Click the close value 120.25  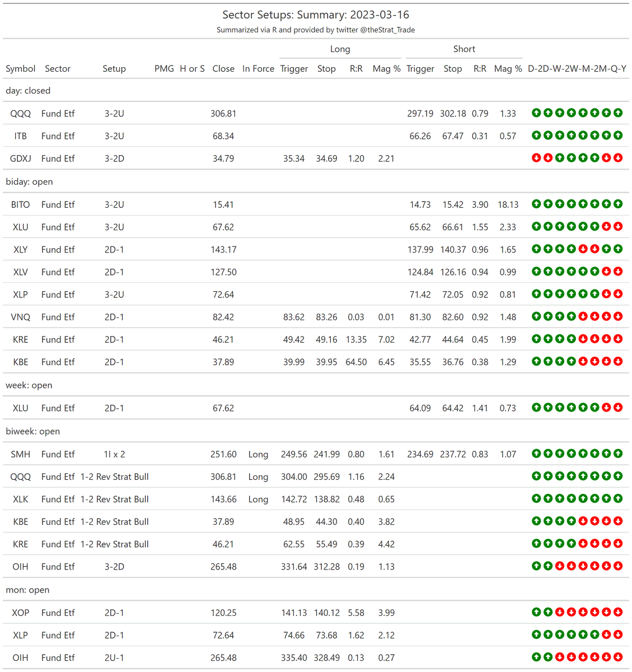(x=223, y=613)
